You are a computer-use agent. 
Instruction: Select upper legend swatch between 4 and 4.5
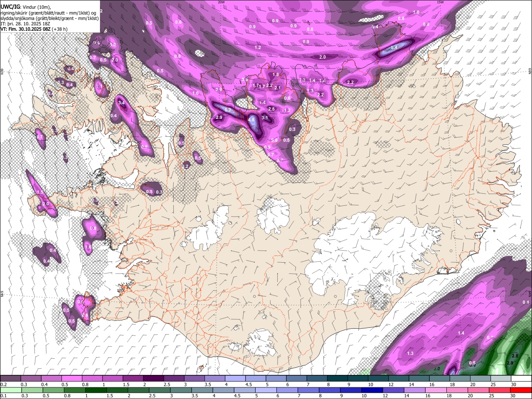click(x=234, y=379)
